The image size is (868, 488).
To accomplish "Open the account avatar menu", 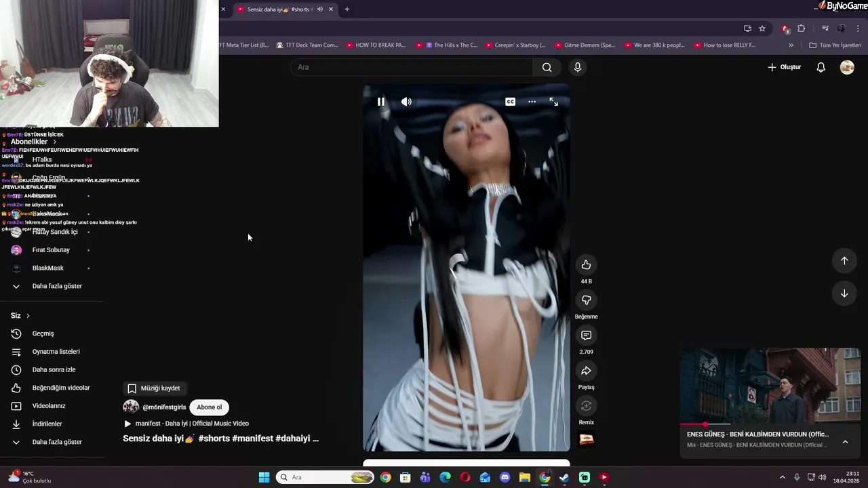I will point(847,67).
